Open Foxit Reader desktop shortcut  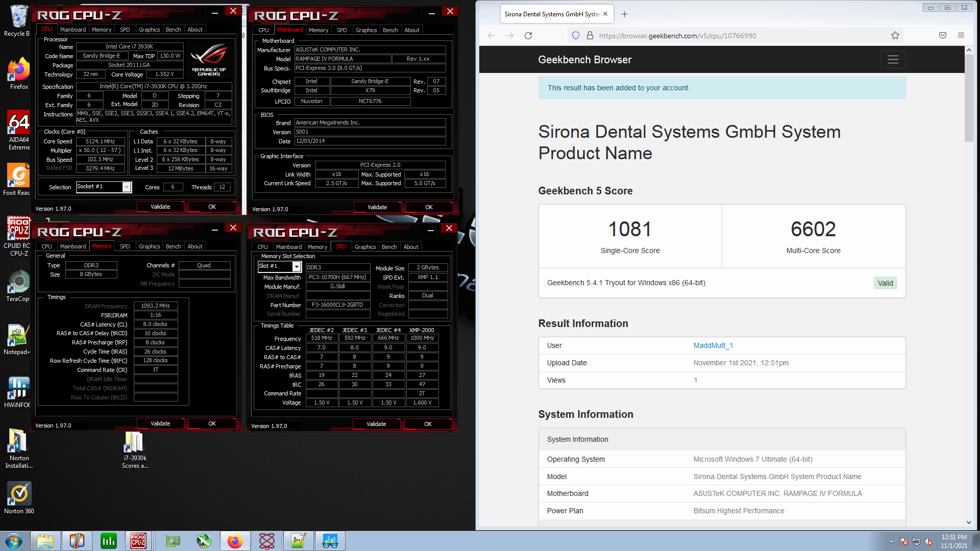(x=18, y=179)
